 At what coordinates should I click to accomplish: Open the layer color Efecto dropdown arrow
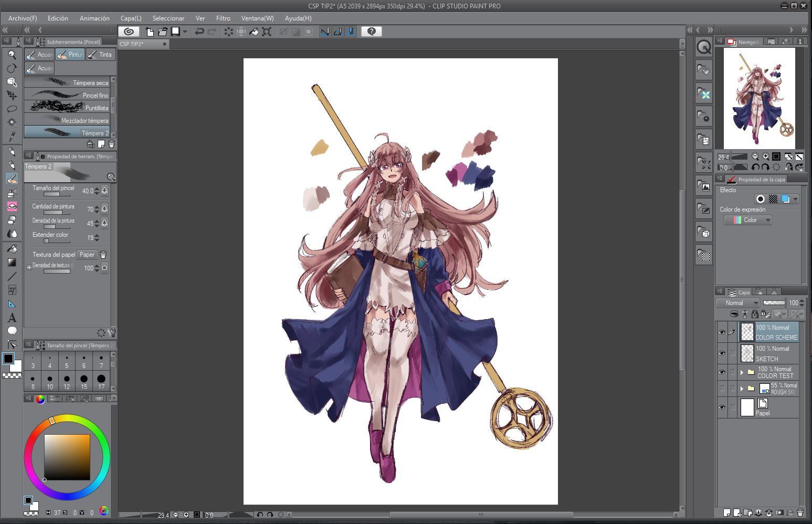796,199
